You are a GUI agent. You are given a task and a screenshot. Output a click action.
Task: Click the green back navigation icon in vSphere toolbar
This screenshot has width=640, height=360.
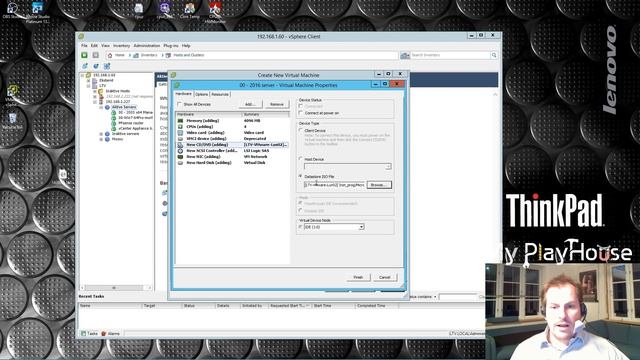(x=84, y=55)
